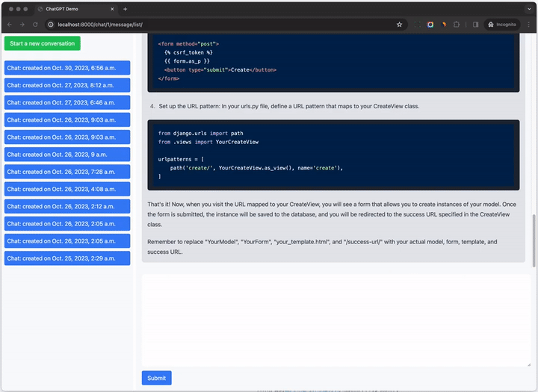Image resolution: width=538 pixels, height=392 pixels.
Task: Open chat created Oct. 25, 2023, 2:29 a.m.
Action: (67, 258)
